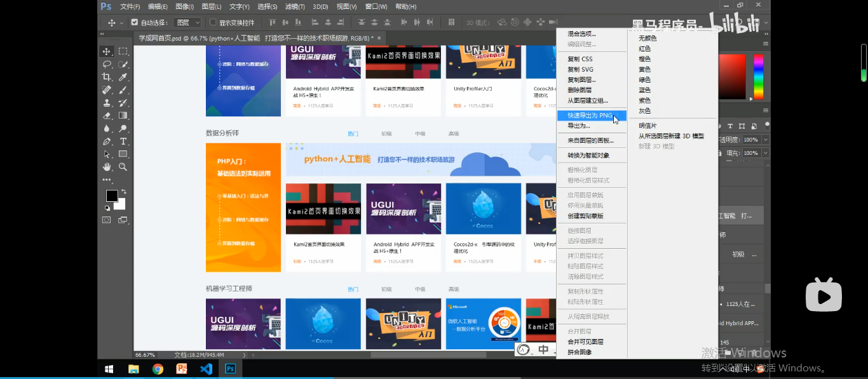Screen dimensions: 868x379
Task: Select the Blur tool
Action: [x=107, y=128]
